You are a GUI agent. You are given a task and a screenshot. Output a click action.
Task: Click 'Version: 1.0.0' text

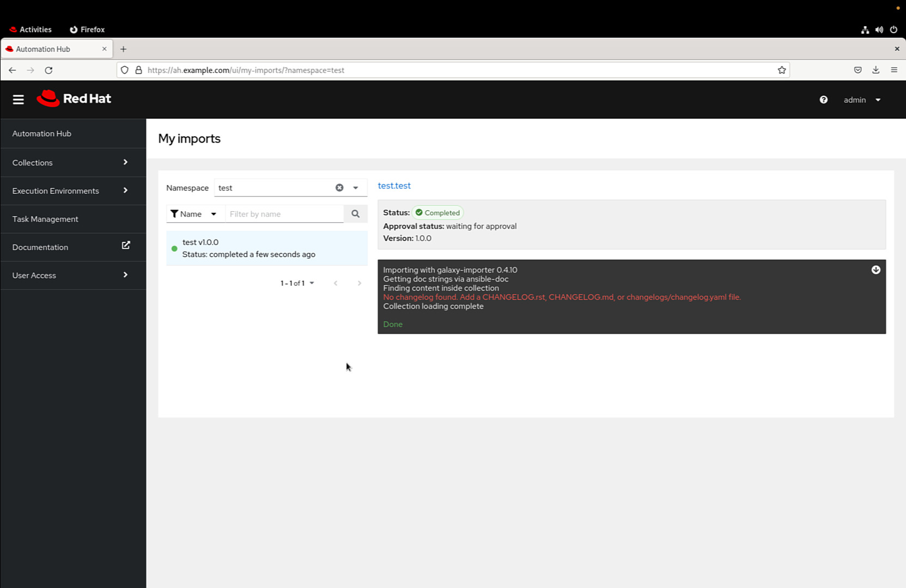[408, 238]
